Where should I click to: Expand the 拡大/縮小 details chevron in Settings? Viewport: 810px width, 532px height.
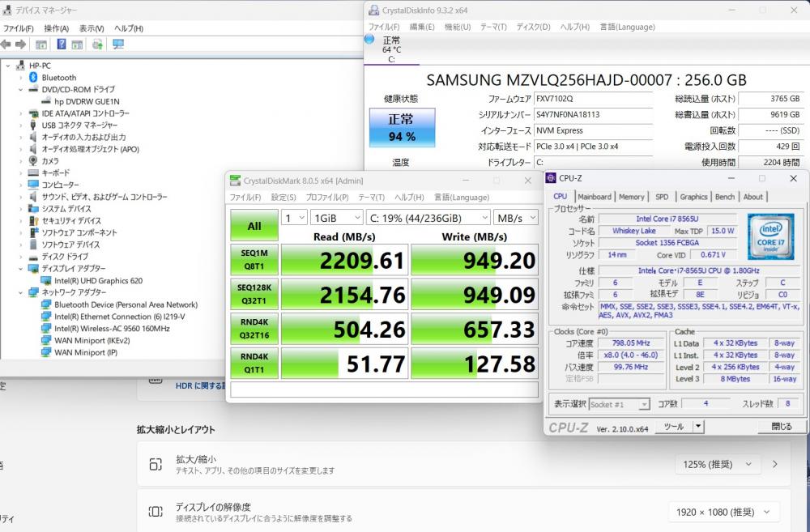(775, 464)
